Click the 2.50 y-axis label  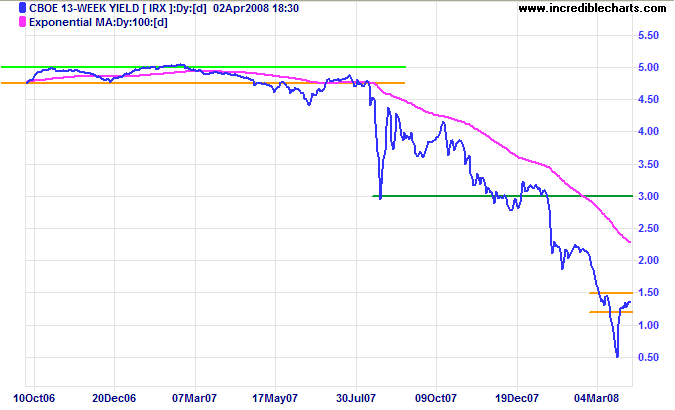click(648, 228)
